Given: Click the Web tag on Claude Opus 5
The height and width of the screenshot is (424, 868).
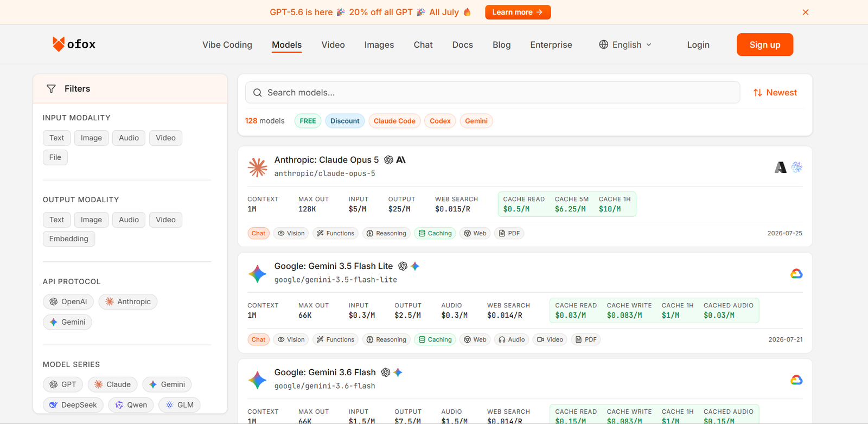Looking at the screenshot, I should click(475, 233).
